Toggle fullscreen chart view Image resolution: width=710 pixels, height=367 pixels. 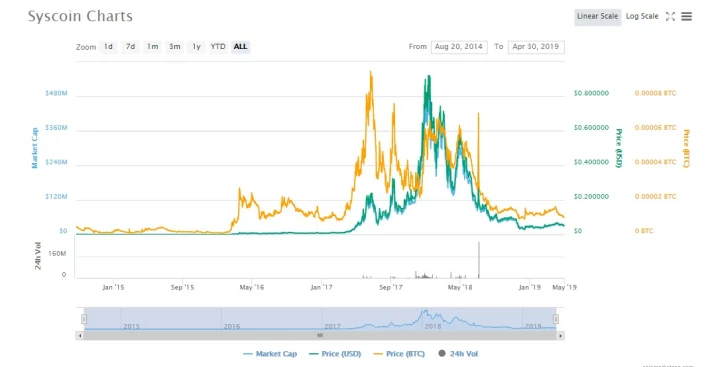(670, 17)
